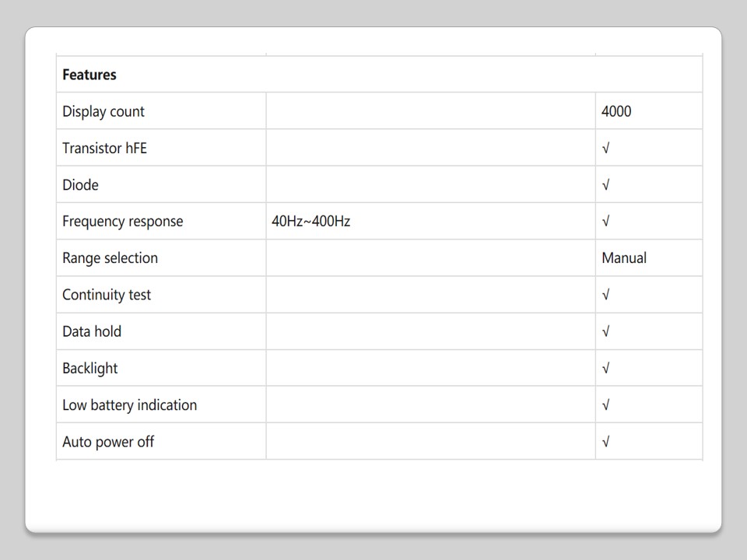The width and height of the screenshot is (747, 560).
Task: Click the checkmark in the Backlight row
Action: 605,369
